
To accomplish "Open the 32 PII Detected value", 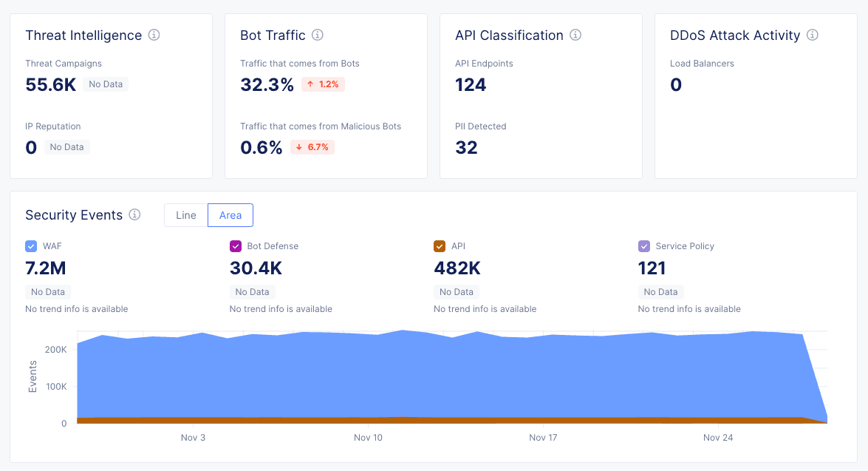I will click(466, 148).
